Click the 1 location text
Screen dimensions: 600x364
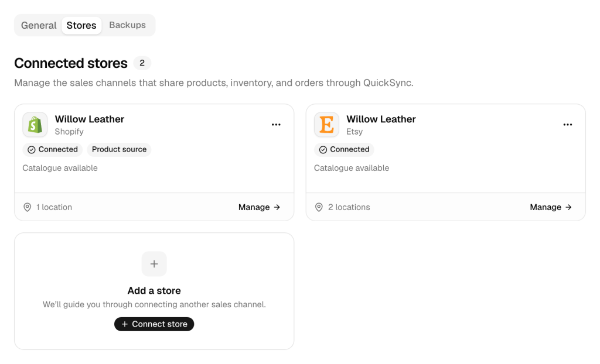point(54,207)
